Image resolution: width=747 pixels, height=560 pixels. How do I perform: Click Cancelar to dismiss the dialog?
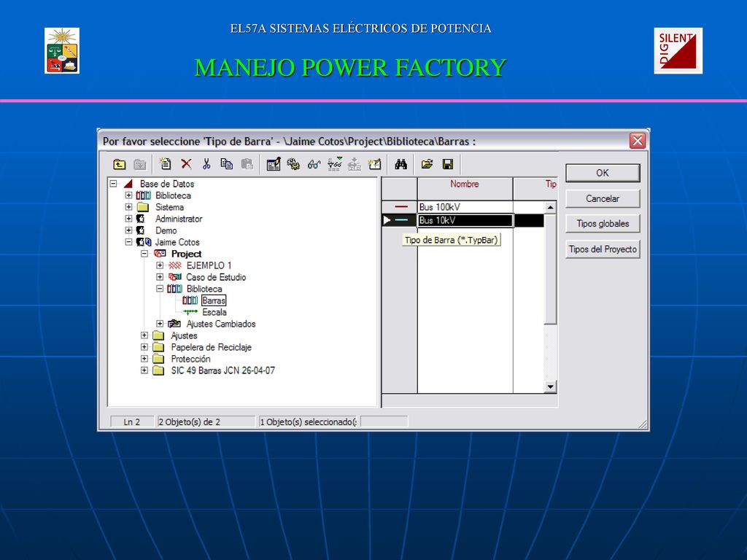602,198
